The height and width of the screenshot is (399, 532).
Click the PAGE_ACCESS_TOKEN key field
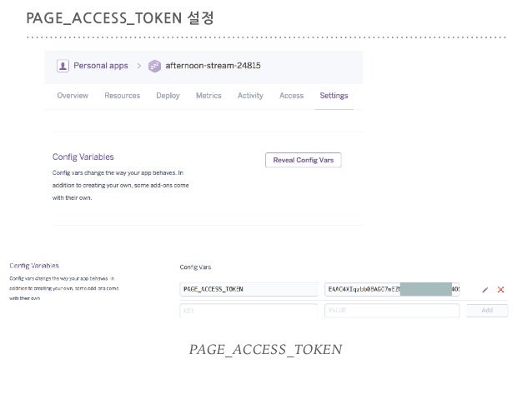pyautogui.click(x=248, y=289)
